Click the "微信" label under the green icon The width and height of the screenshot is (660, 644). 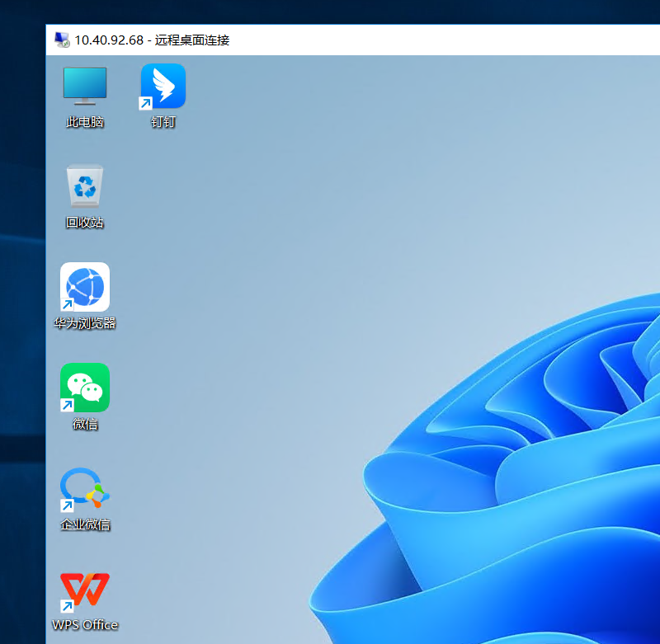click(85, 425)
